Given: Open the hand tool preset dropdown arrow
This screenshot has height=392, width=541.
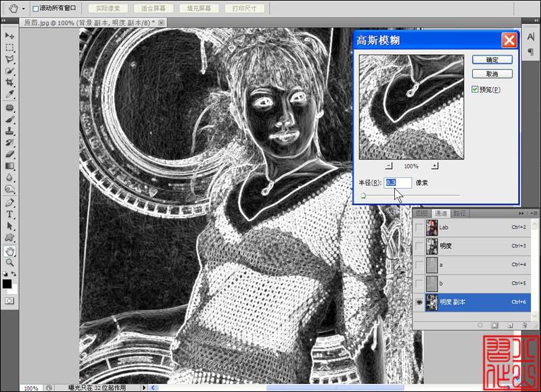Looking at the screenshot, I should pos(24,9).
